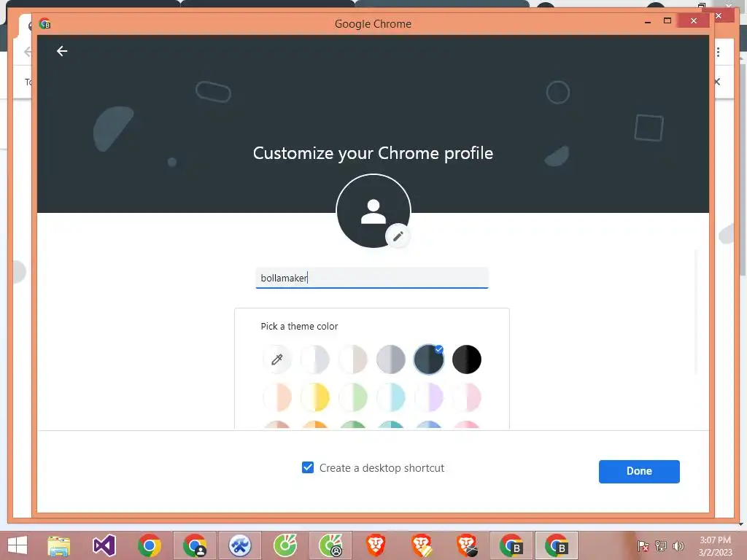Screen dimensions: 747x560
Task: Uncheck Create a desktop shortcut
Action: (x=308, y=467)
